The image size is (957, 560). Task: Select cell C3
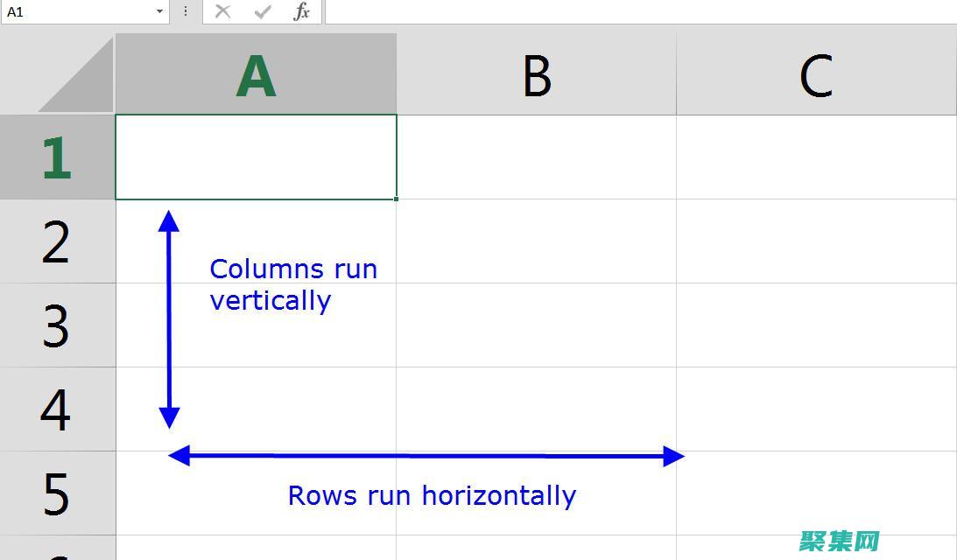tap(816, 325)
